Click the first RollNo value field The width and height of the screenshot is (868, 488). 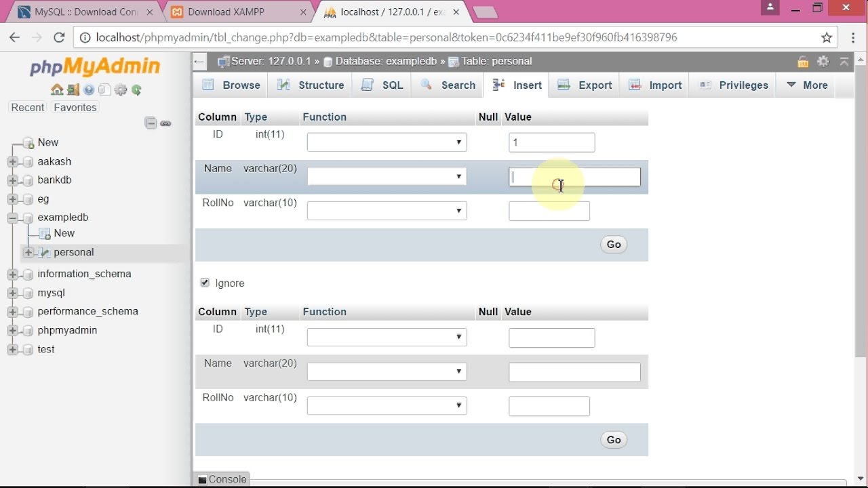[x=549, y=211]
